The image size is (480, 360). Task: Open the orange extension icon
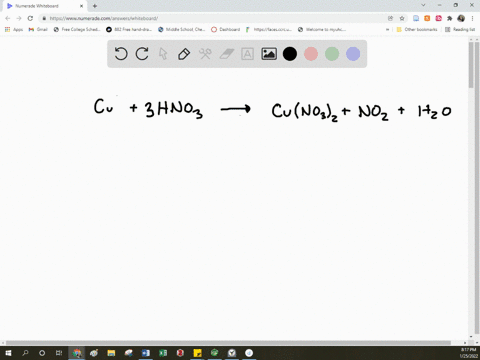tap(427, 18)
